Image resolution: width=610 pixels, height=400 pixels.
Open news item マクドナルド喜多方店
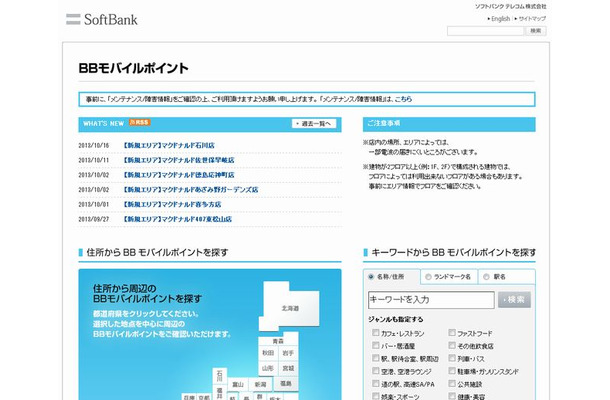pyautogui.click(x=172, y=204)
